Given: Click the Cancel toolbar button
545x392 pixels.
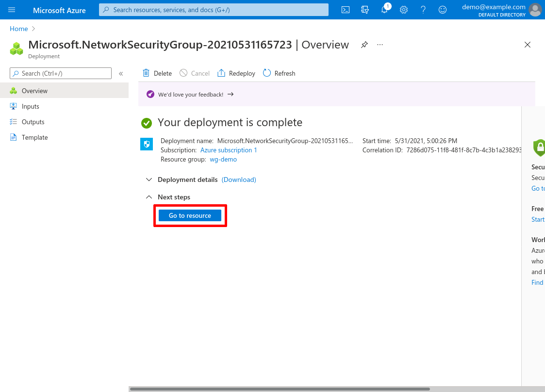Looking at the screenshot, I should point(195,73).
